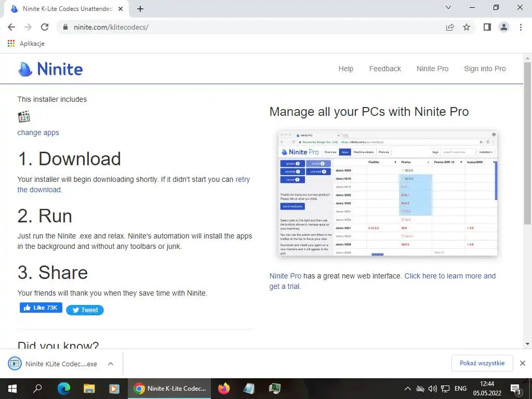Open the Chrome profile avatar
The image size is (532, 399).
[504, 27]
